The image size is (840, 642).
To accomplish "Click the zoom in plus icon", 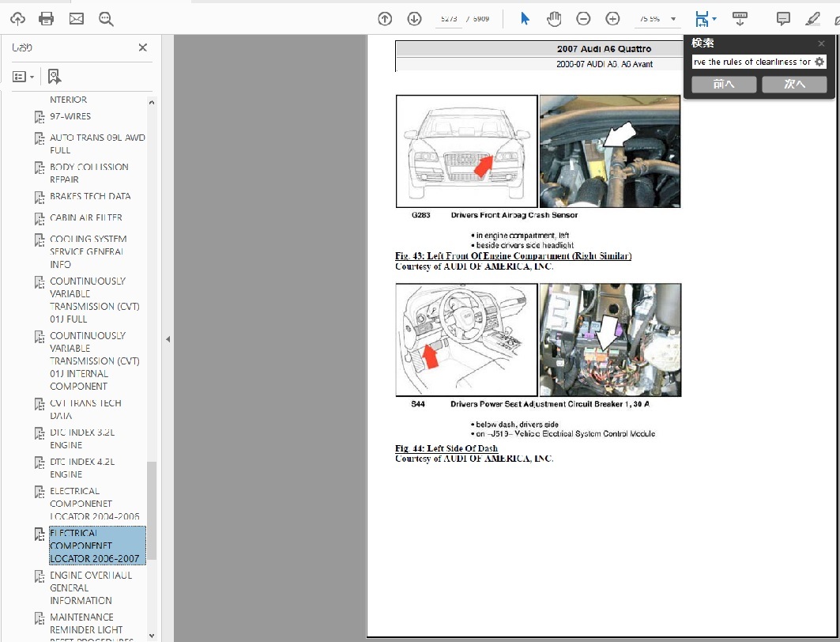I will click(612, 19).
